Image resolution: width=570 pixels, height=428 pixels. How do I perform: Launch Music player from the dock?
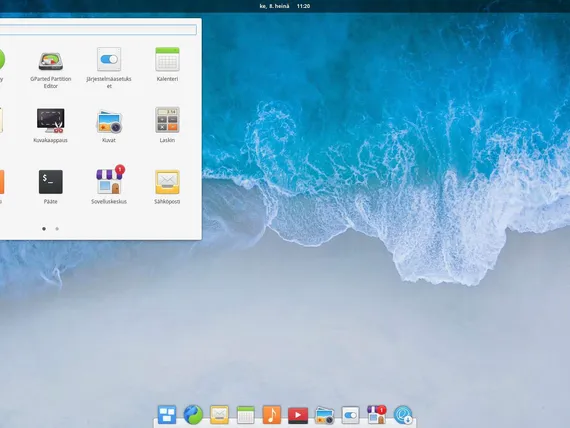(x=272, y=415)
